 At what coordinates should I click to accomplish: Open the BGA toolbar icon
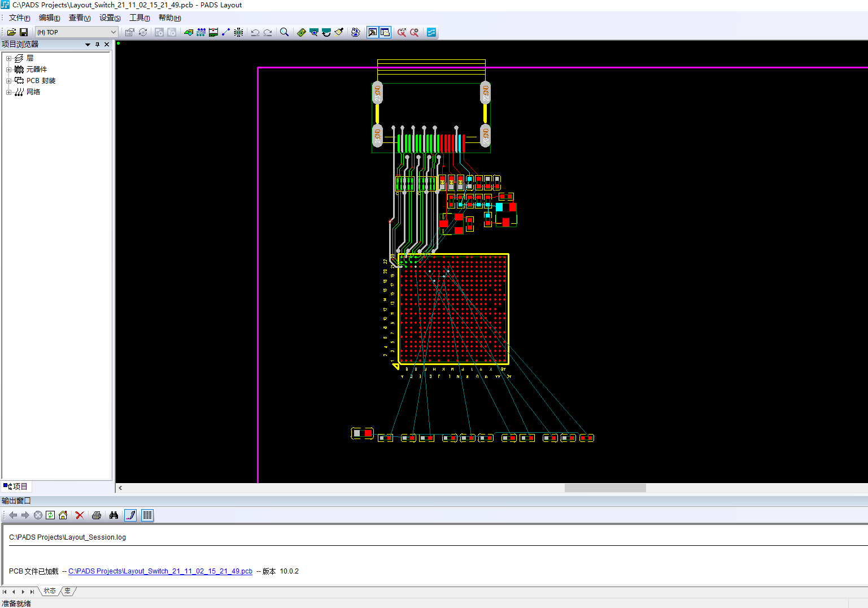point(239,32)
